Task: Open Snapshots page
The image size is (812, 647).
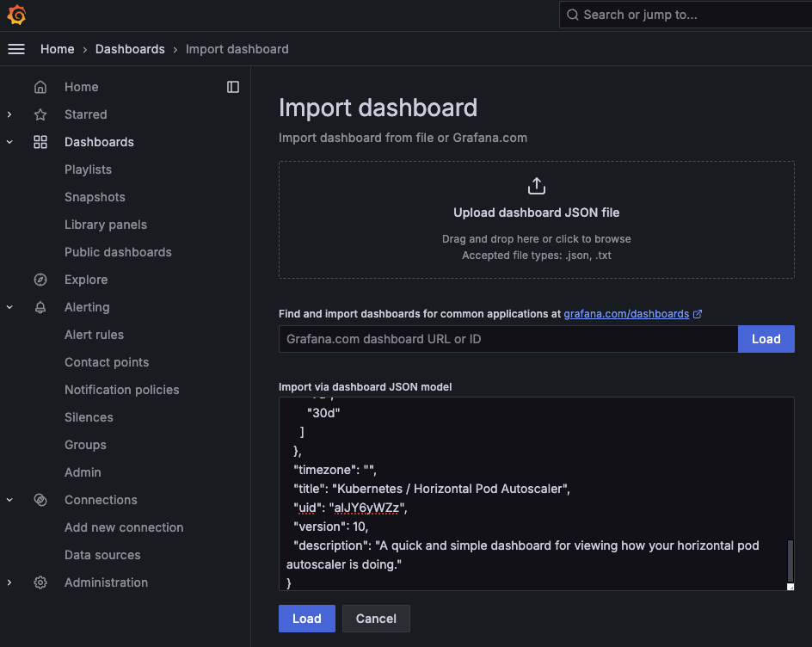Action: 95,197
